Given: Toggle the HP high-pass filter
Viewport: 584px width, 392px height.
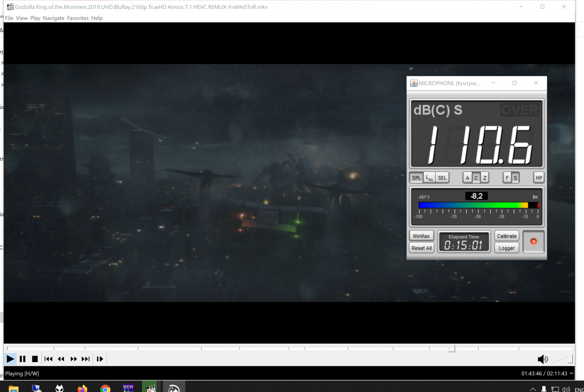Looking at the screenshot, I should (539, 178).
